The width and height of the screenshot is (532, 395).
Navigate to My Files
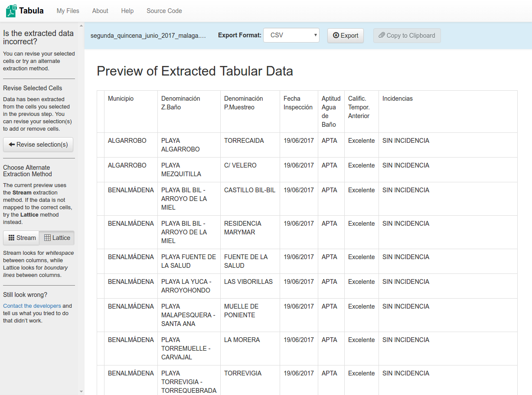68,11
